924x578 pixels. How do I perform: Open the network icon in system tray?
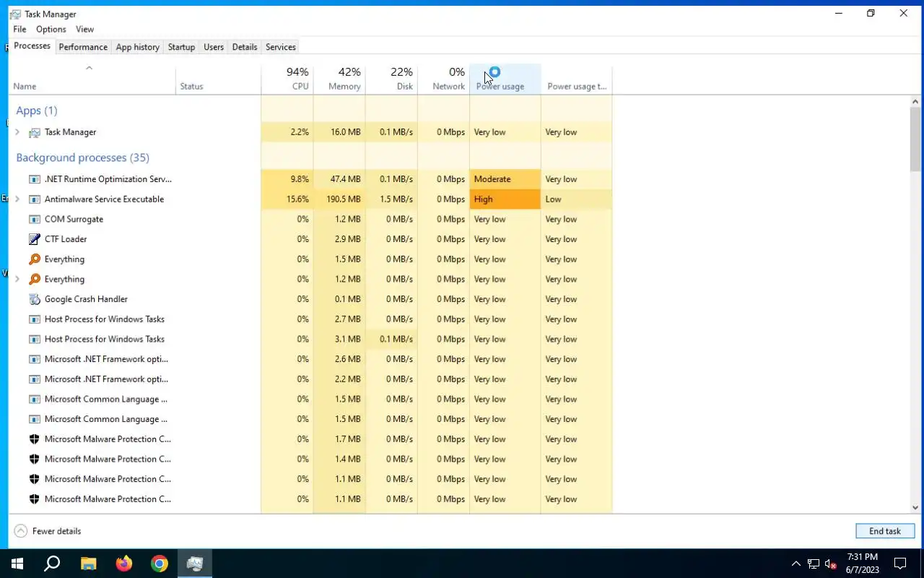[814, 564]
